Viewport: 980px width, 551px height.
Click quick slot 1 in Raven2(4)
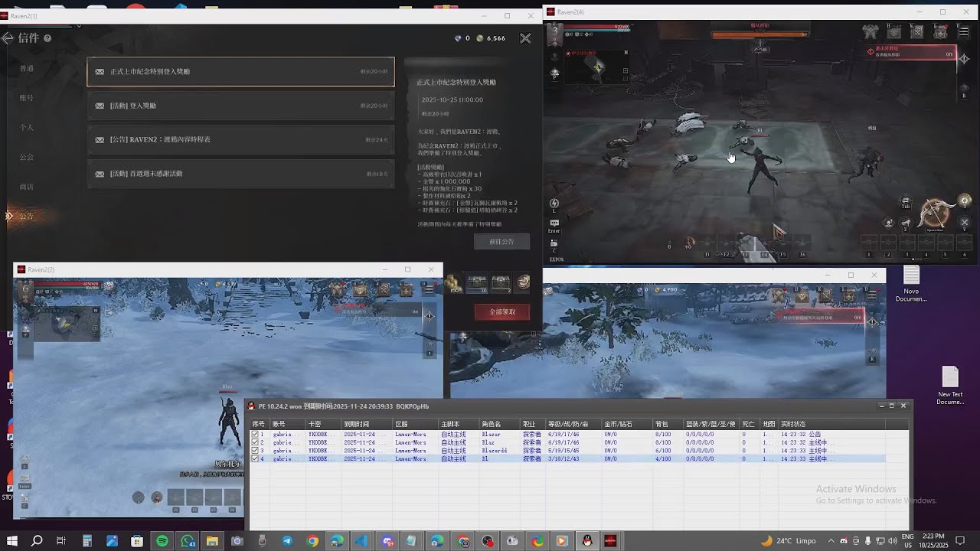(x=869, y=244)
